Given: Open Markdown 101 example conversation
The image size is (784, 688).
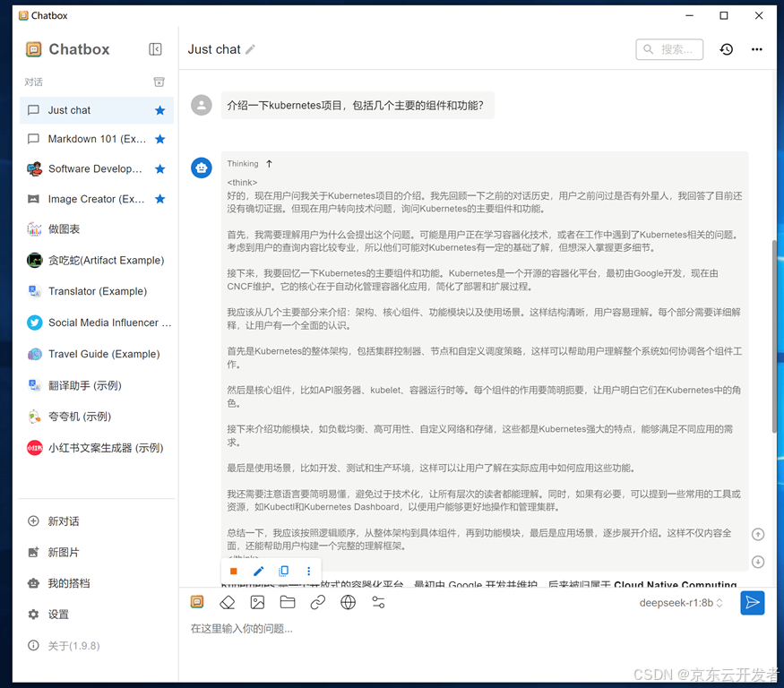Looking at the screenshot, I should point(97,139).
